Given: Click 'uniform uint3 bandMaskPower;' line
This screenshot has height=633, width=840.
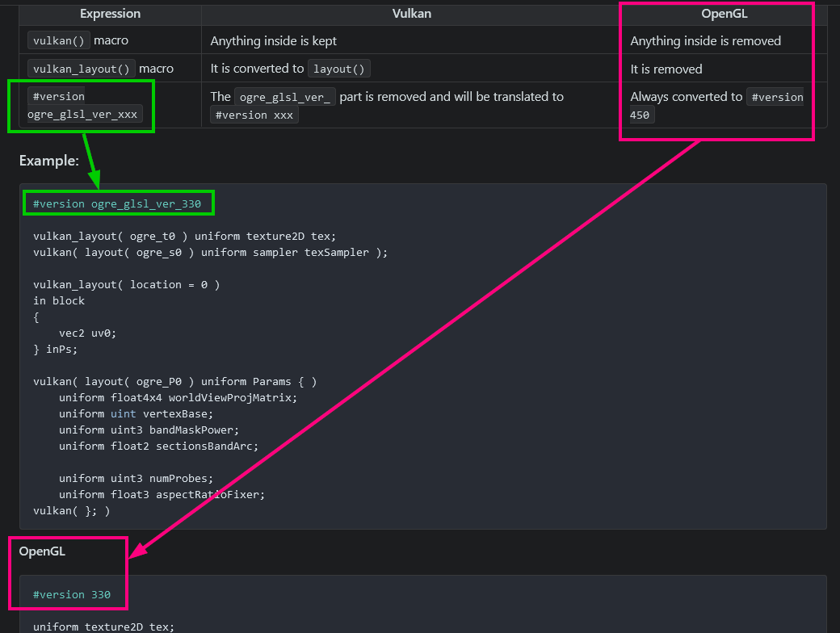Looking at the screenshot, I should pos(149,430).
